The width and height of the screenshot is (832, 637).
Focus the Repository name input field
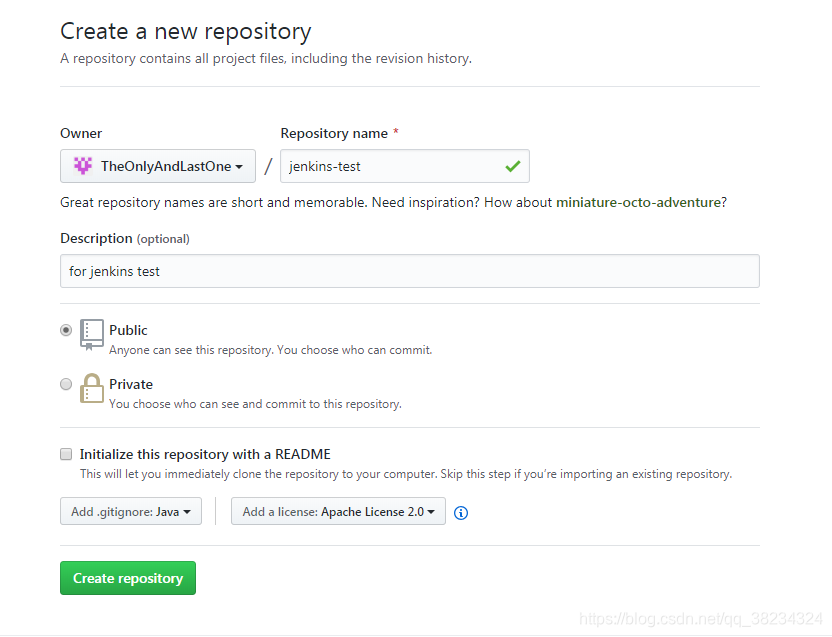(405, 166)
